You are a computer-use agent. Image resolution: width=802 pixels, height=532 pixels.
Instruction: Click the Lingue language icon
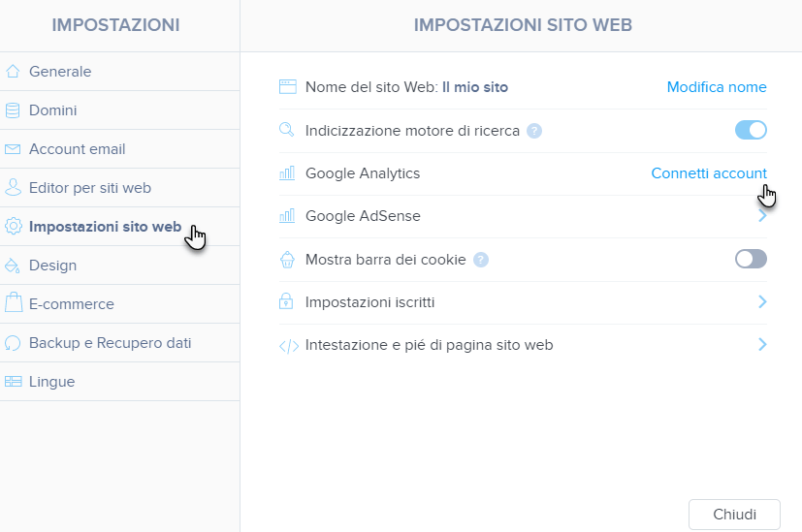(x=13, y=382)
